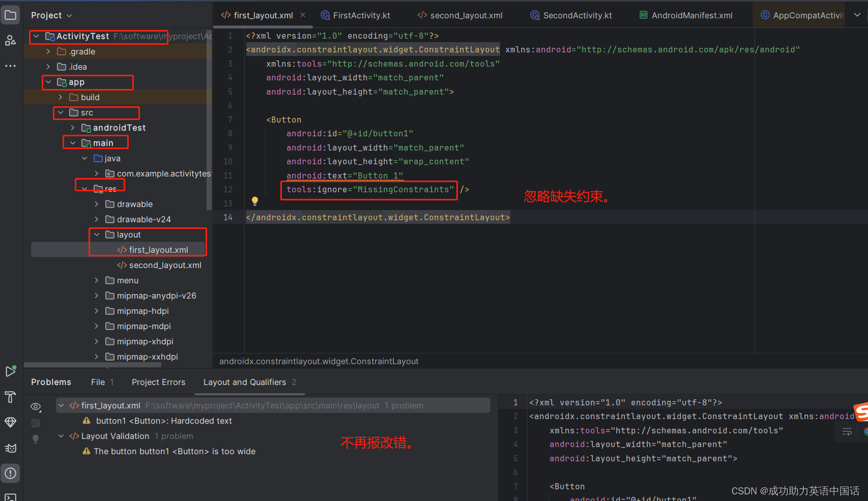
Task: Open the Terminal icon at sidebar bottom
Action: pyautogui.click(x=10, y=497)
